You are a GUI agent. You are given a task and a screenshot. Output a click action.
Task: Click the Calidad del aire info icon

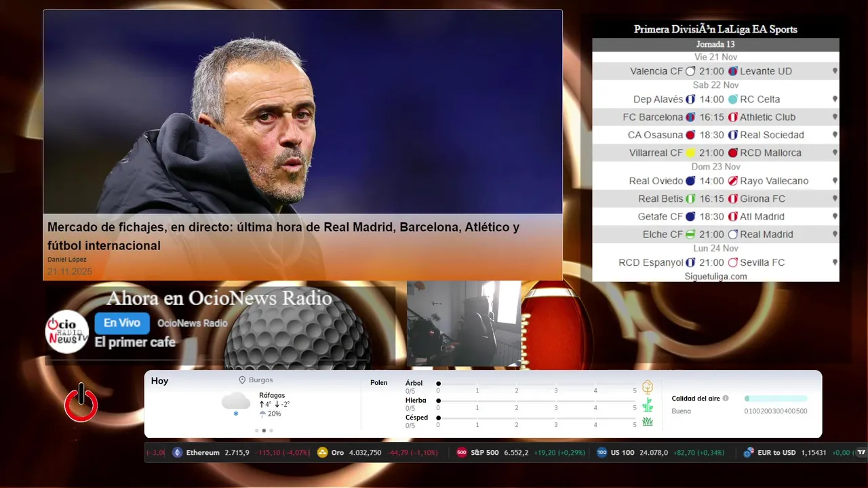726,399
